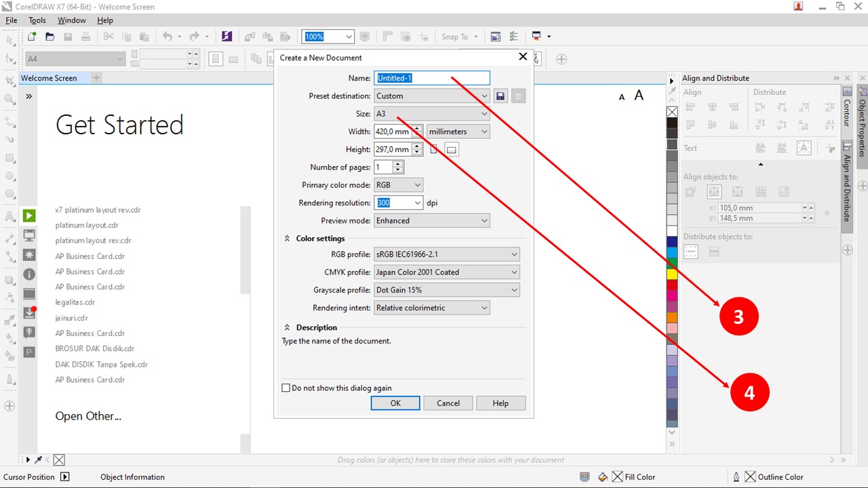Open the info circle icon in welcome sidebar
This screenshot has height=488, width=868.
point(29,274)
